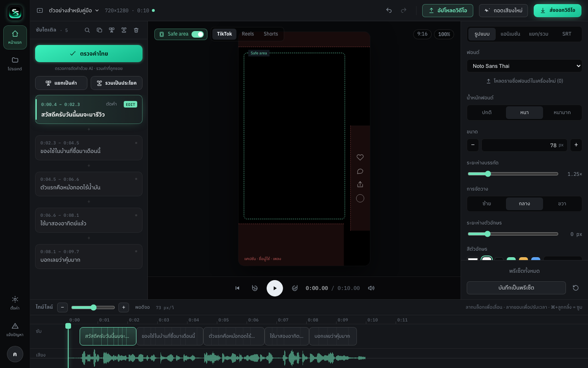Set font weight to ปกติ
Viewport: 588px width, 368px height.
(487, 112)
